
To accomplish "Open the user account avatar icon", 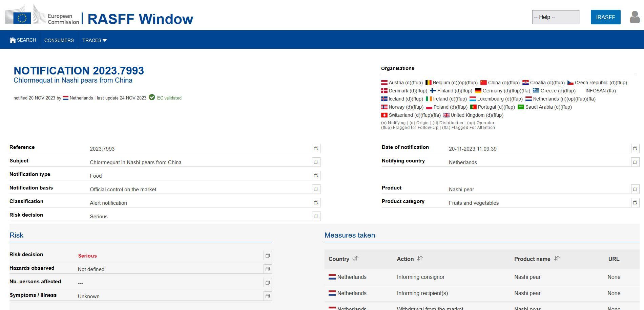I will pos(635,17).
